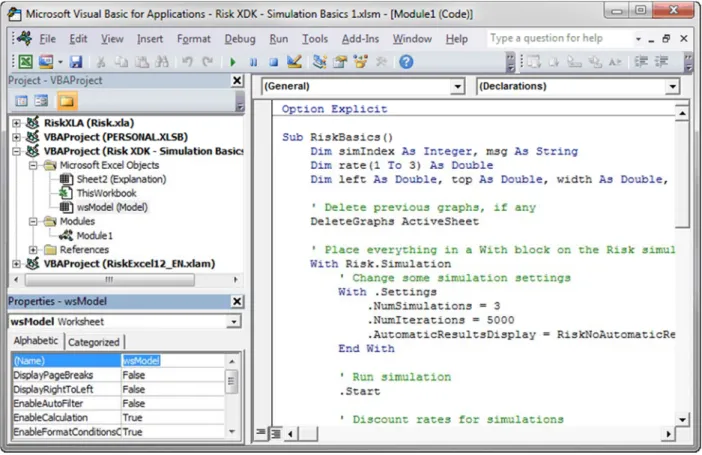Switch to Procedure View at code window bottom
The width and height of the screenshot is (702, 455).
[x=261, y=432]
